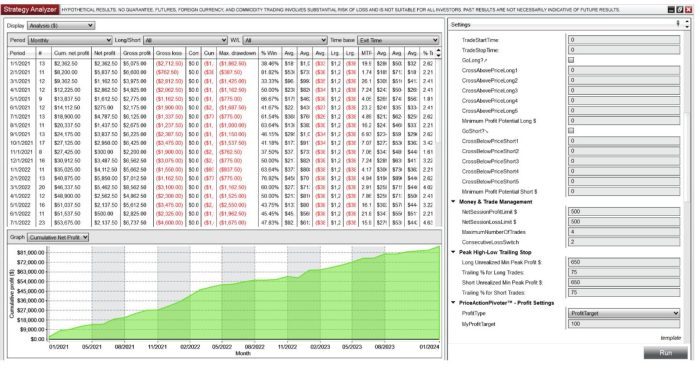
Task: Enable the GoLong? checkbox
Action: tap(571, 60)
